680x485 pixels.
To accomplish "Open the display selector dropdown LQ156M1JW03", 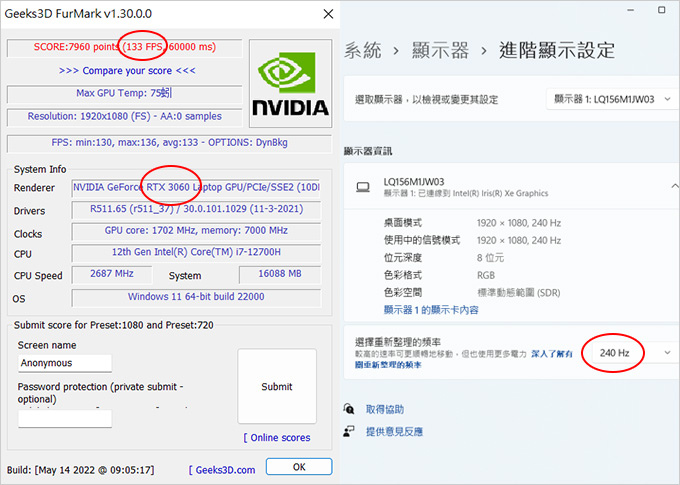I will click(612, 99).
